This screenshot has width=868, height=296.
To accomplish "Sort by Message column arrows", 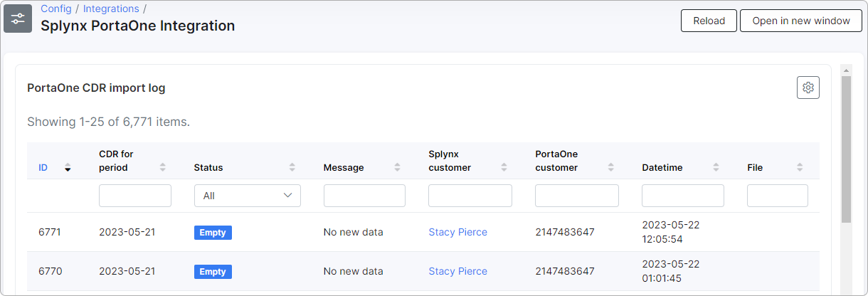I will tap(397, 168).
